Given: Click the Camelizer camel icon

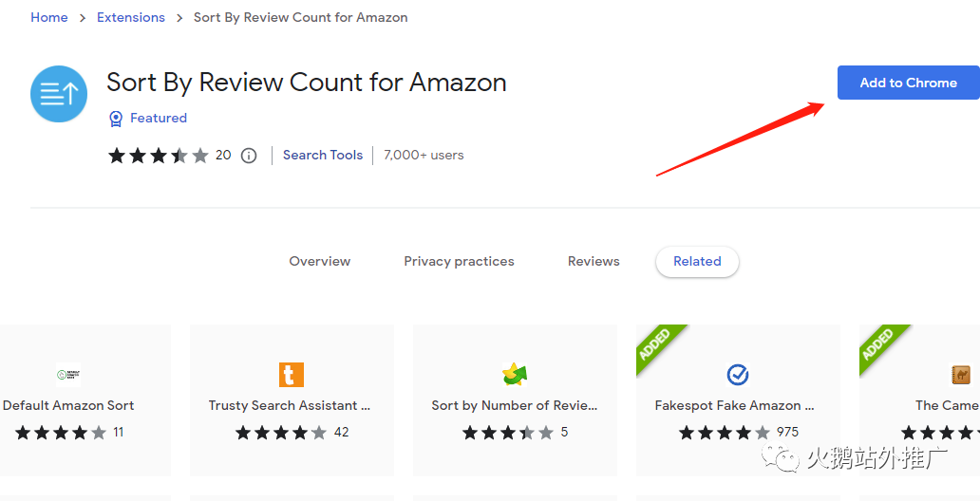Looking at the screenshot, I should [961, 375].
